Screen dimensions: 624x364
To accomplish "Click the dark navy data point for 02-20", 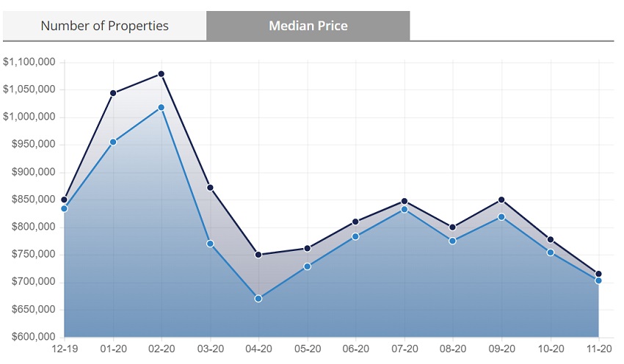I will pos(162,74).
